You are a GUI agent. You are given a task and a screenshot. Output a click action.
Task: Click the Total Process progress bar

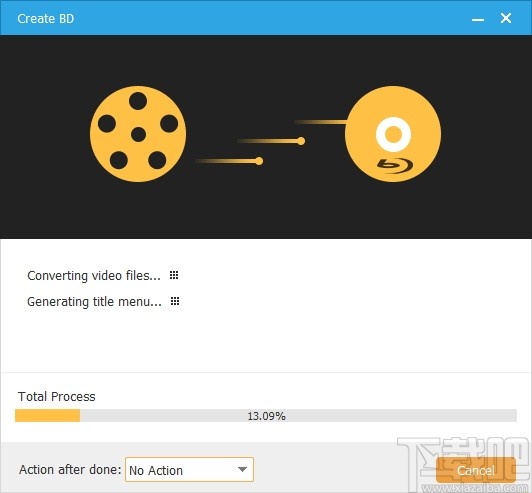[266, 416]
